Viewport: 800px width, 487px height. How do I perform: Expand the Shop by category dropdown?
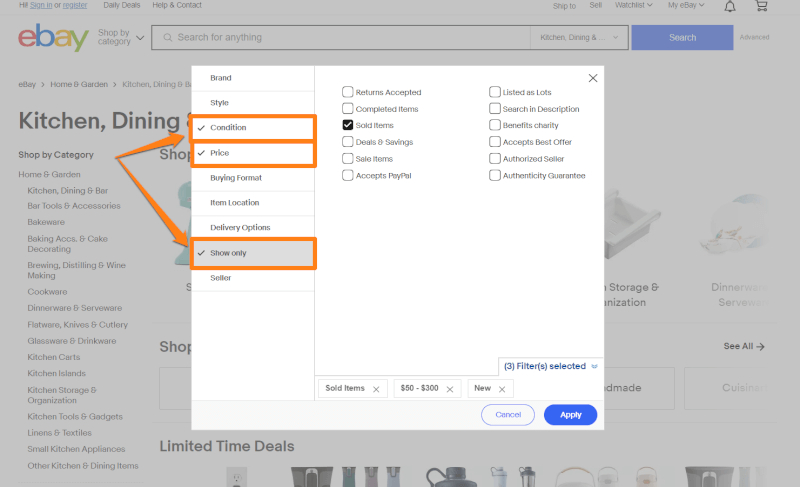[120, 38]
